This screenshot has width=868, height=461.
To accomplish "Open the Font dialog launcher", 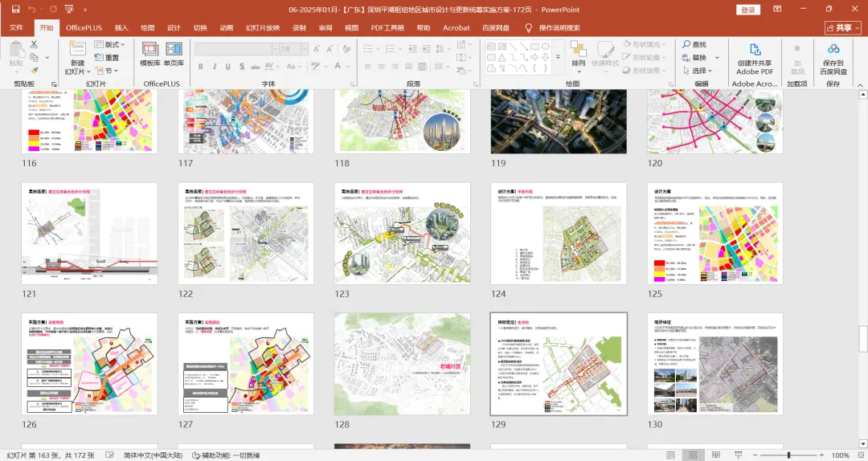I will click(x=353, y=84).
